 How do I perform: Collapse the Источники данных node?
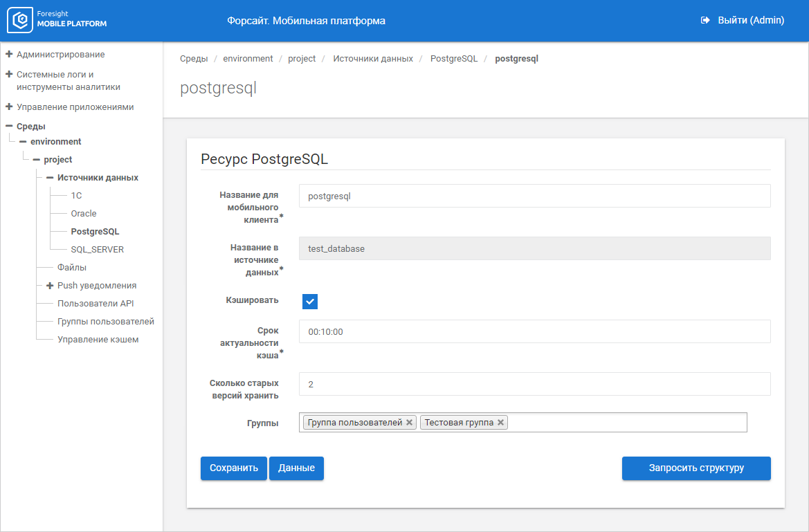pyautogui.click(x=50, y=178)
